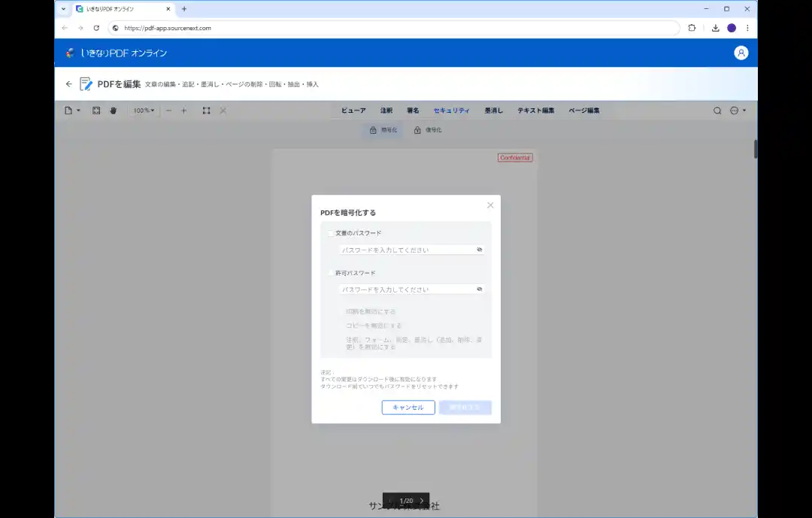
Task: Expand the 100% zoom level dropdown
Action: pyautogui.click(x=144, y=111)
